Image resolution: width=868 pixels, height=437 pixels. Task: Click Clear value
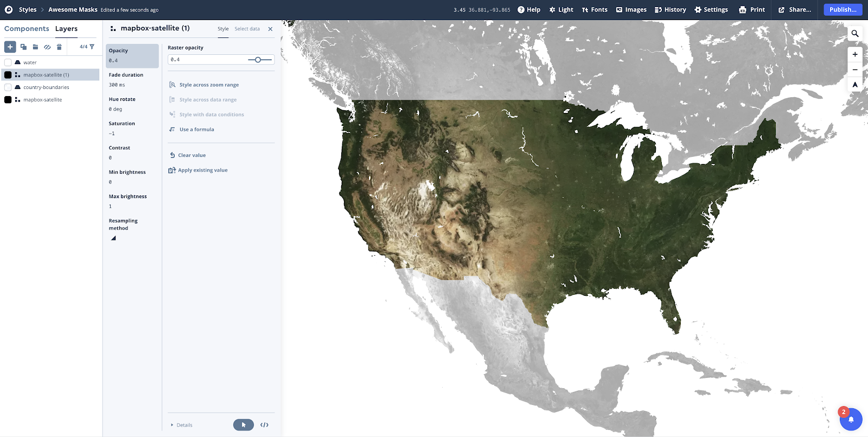tap(188, 155)
